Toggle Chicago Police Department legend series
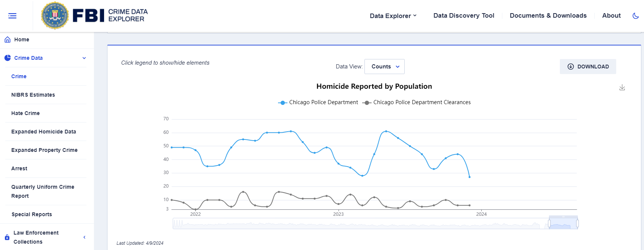The width and height of the screenshot is (644, 250). (318, 102)
